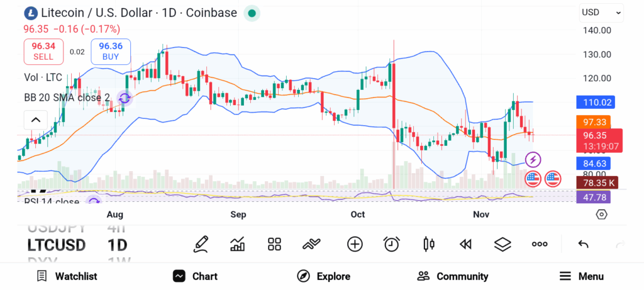644x290 pixels.
Task: Tap the purple lightning event marker
Action: (533, 159)
